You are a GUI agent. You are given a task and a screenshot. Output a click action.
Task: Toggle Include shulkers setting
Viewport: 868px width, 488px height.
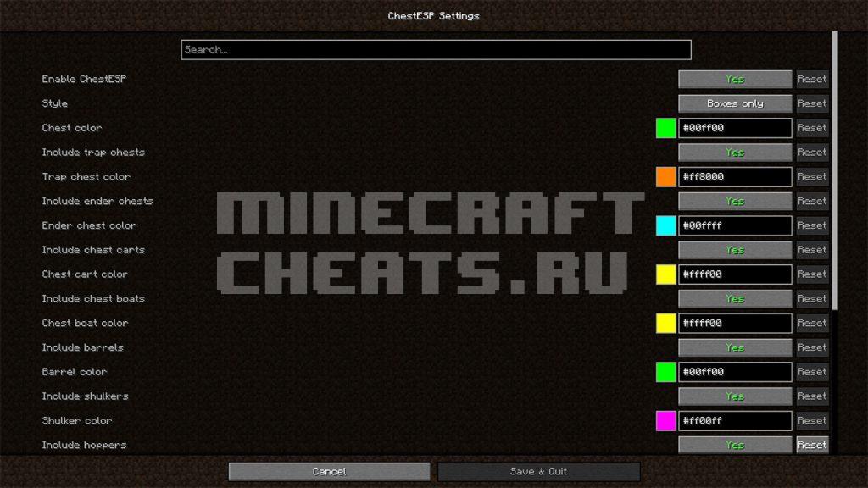(735, 396)
